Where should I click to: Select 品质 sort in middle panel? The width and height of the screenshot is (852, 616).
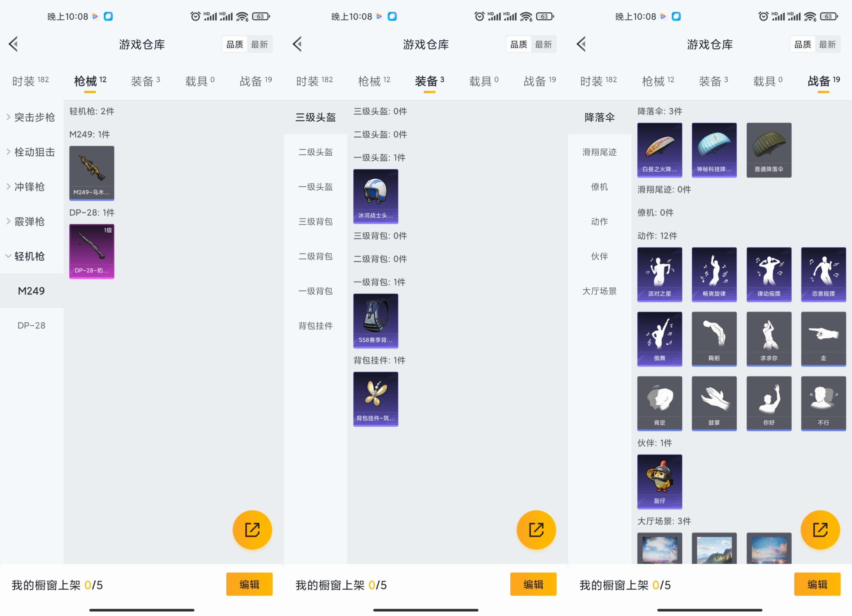[x=518, y=44]
